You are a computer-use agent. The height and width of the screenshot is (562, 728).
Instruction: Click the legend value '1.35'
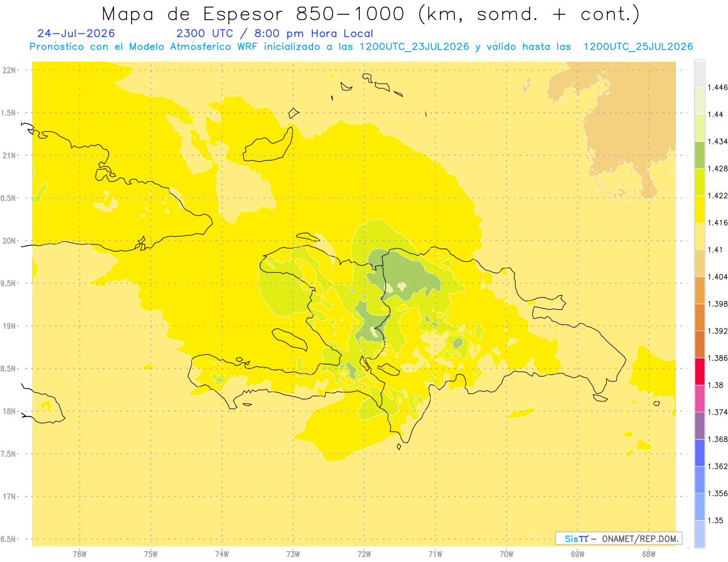[x=715, y=520]
